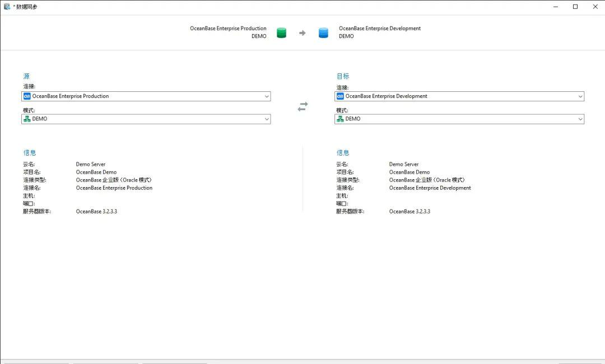Screen dimensions: 605x364
Task: Select the OceanBase Enterprise Development connection combo box
Action: pos(459,96)
